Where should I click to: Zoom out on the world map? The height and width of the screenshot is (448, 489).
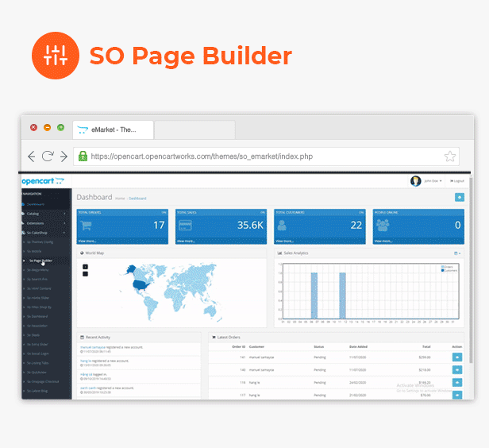[85, 274]
